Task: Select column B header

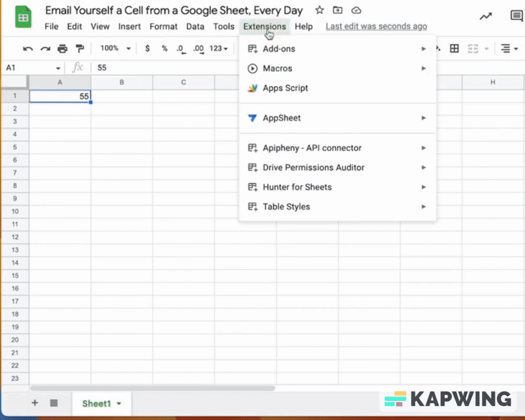Action: (122, 82)
